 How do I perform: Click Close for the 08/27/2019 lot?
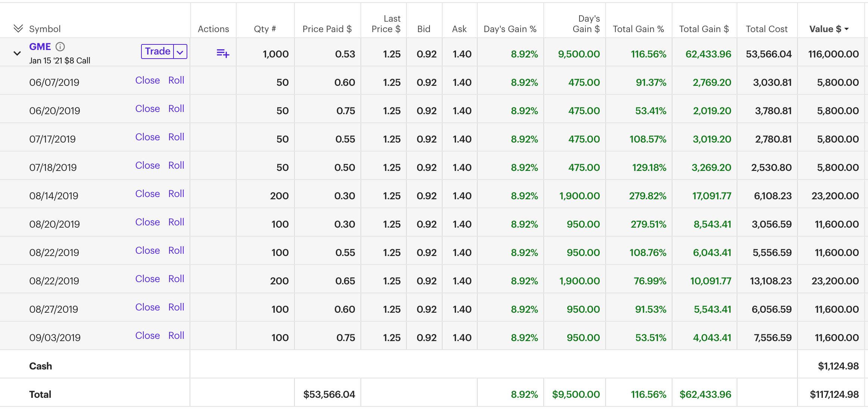pyautogui.click(x=147, y=307)
